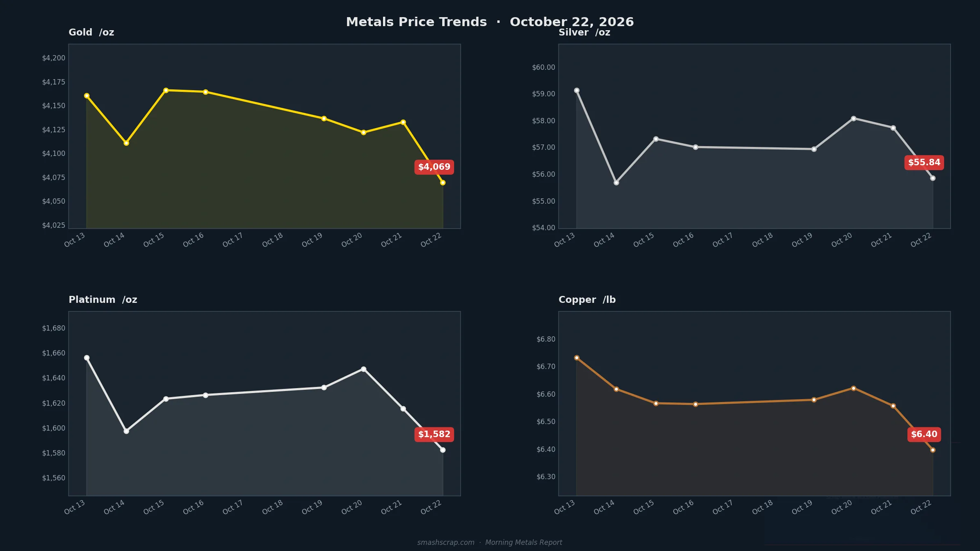Click the Metals Price Trends heading
This screenshot has width=980, height=551.
[416, 22]
